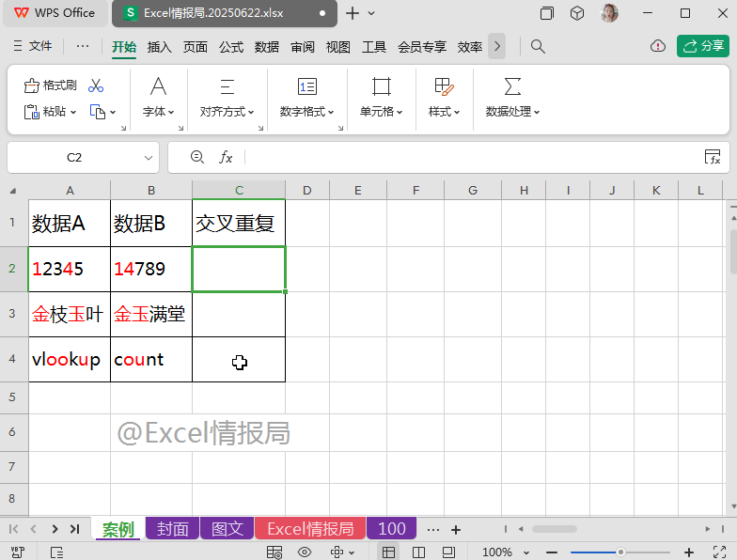Click the zoom slider handle
737x560 pixels.
click(x=620, y=552)
